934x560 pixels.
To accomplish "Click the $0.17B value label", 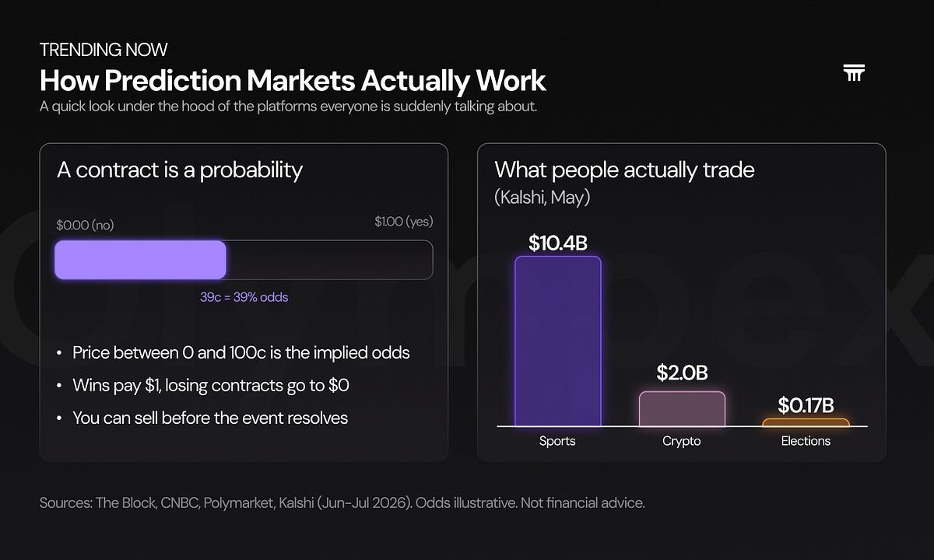I will coord(806,405).
